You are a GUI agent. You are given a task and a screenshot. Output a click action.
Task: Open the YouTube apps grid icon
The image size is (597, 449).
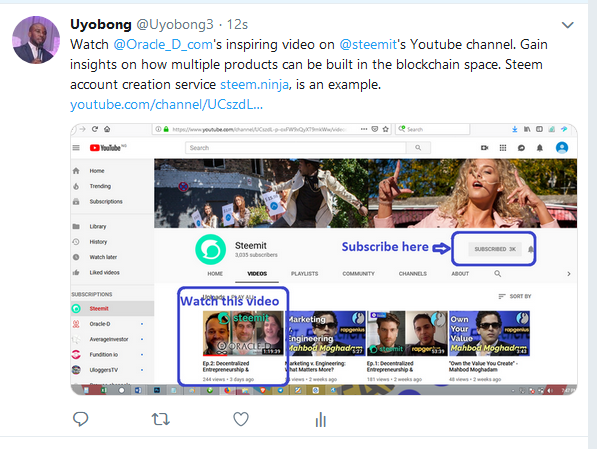click(503, 148)
